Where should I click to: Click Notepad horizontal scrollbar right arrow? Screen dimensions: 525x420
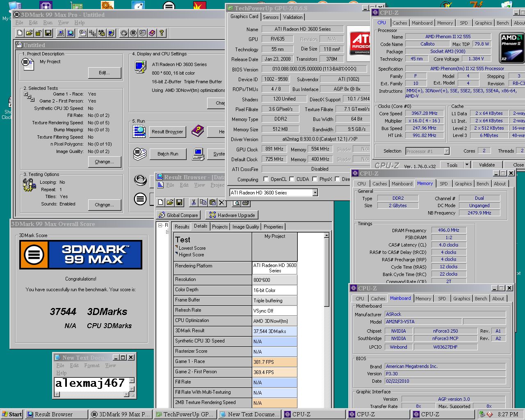tap(126, 395)
